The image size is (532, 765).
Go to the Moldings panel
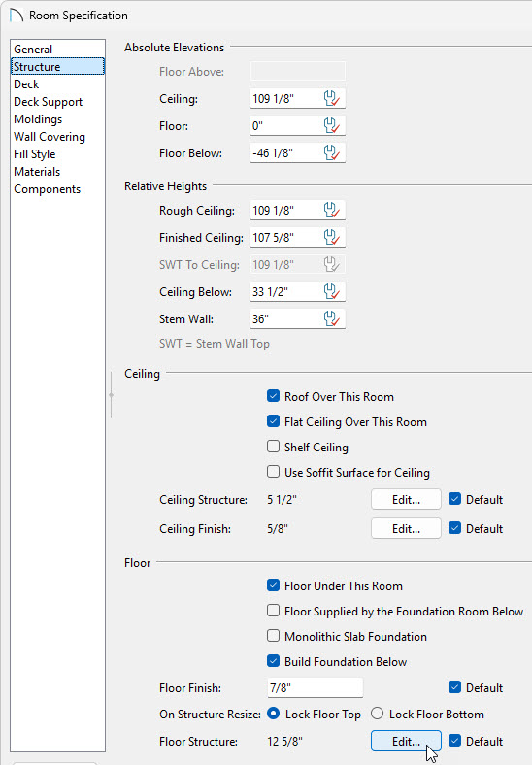tap(57, 119)
